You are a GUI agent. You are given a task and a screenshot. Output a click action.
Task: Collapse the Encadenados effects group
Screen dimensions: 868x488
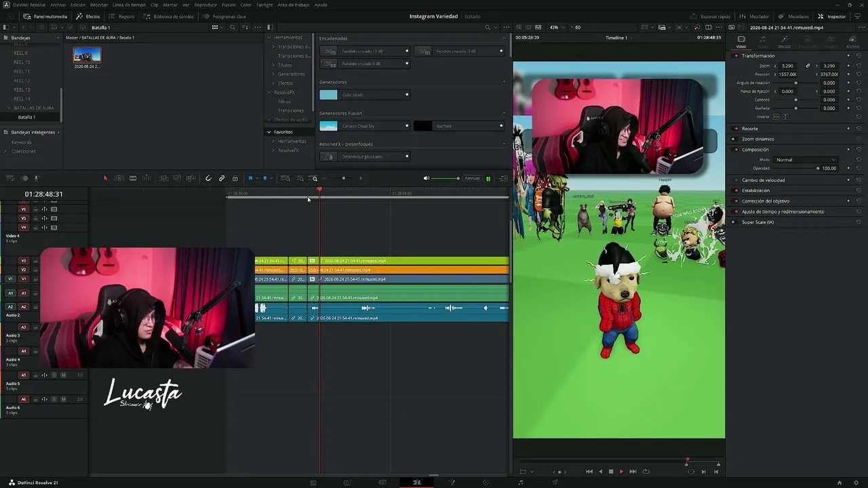coord(504,38)
